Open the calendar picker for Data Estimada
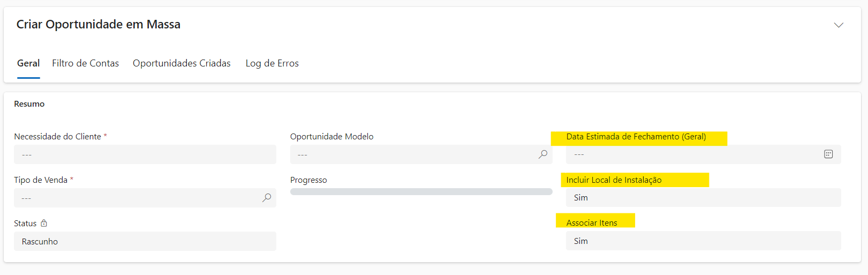The width and height of the screenshot is (868, 275). pyautogui.click(x=828, y=154)
